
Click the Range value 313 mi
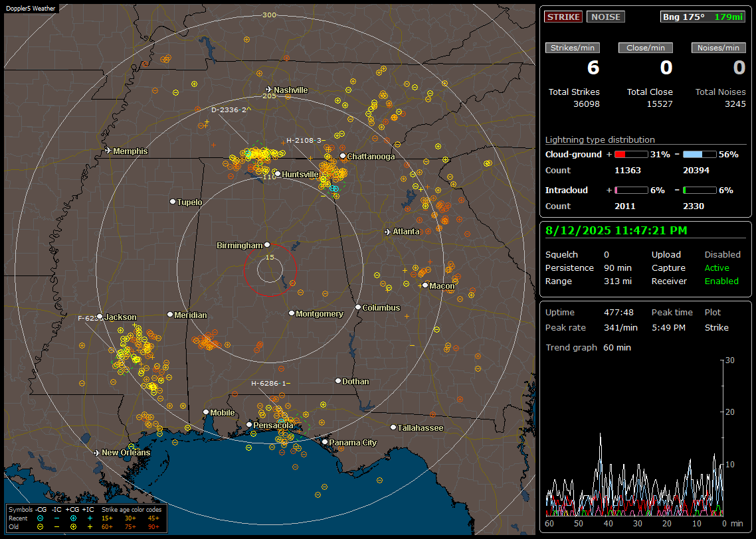(618, 281)
